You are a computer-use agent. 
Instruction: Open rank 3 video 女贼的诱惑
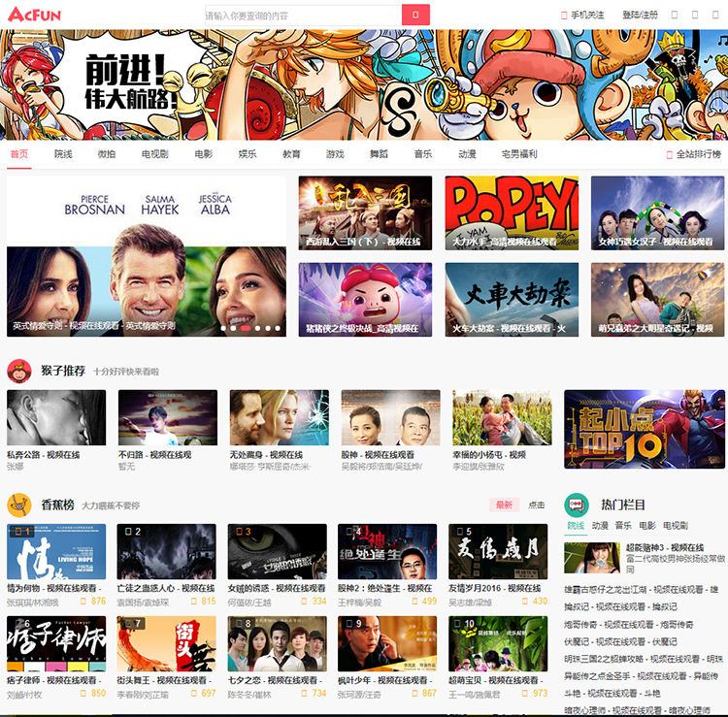coord(278,552)
